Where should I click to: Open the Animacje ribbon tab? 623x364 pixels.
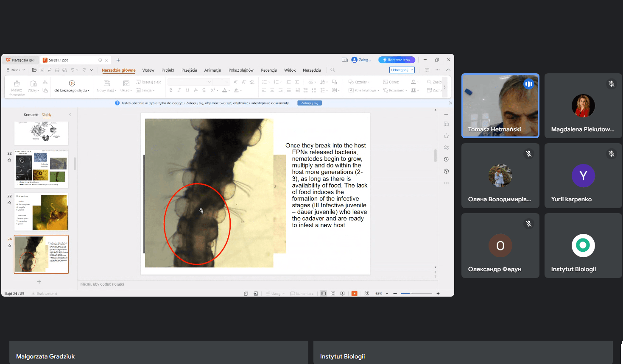click(212, 70)
